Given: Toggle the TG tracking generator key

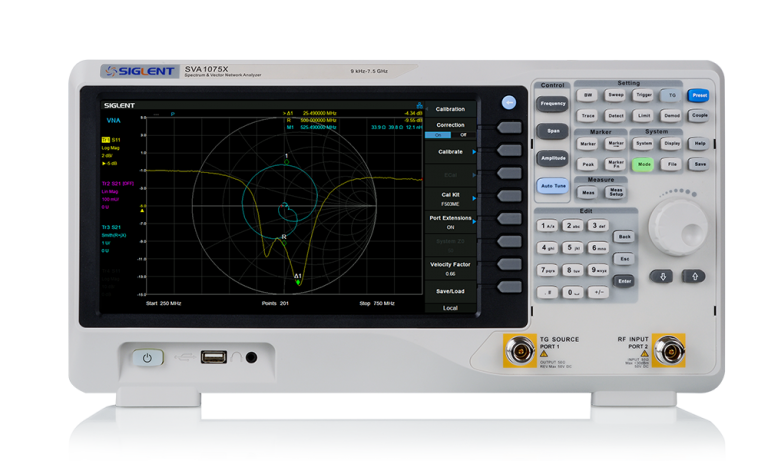Looking at the screenshot, I should [x=672, y=96].
